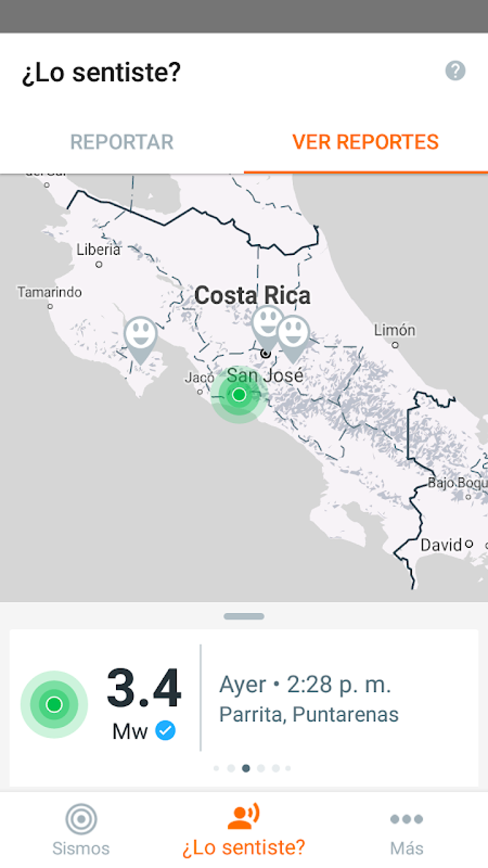Jump to the second page indicator dot
Screen dimensions: 488x868
click(231, 768)
